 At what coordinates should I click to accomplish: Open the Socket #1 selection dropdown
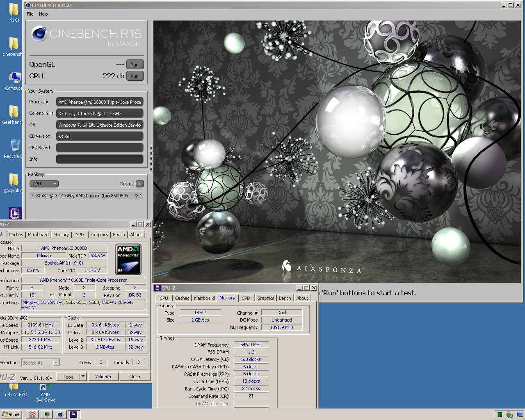41,363
